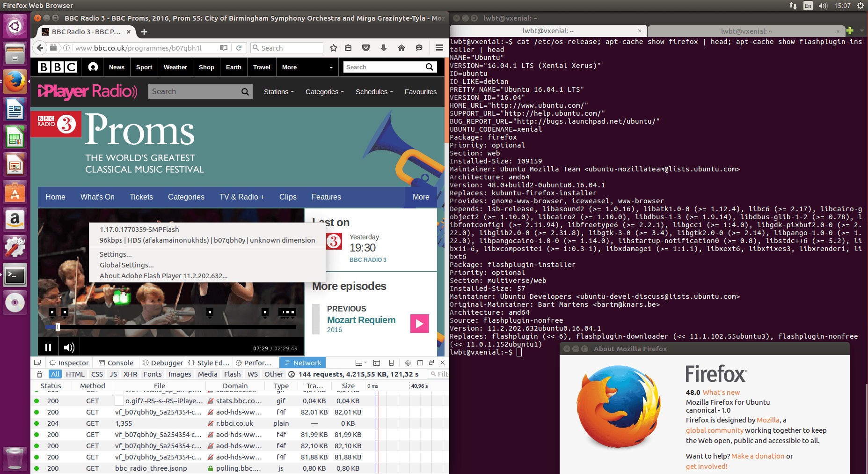Filter network requests by XHR

coord(130,374)
